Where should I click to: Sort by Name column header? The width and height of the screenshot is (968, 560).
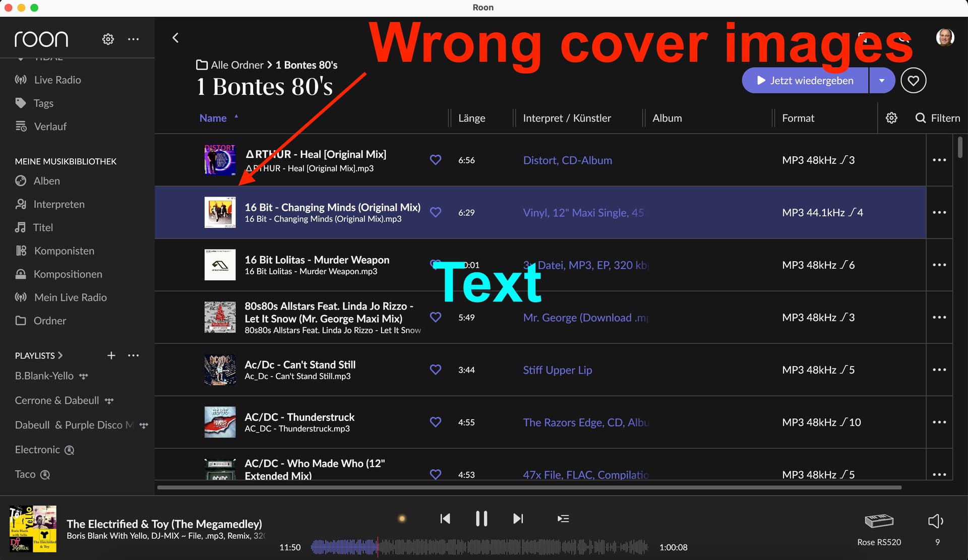pos(213,118)
